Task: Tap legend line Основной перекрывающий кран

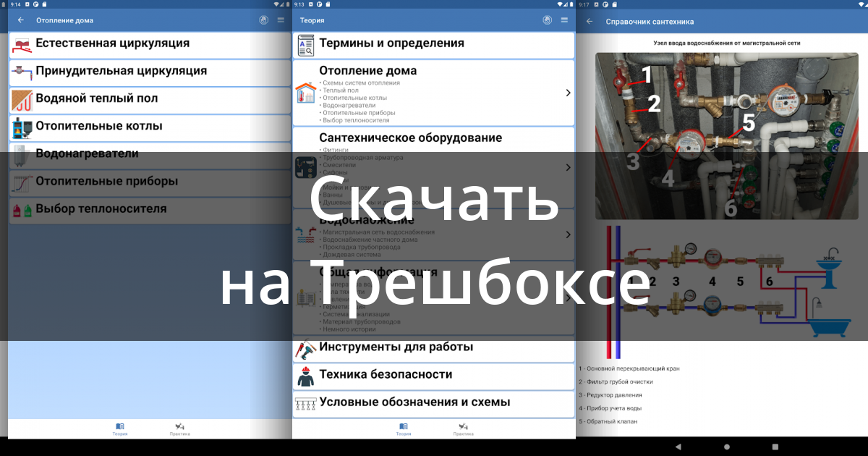Action: point(629,368)
